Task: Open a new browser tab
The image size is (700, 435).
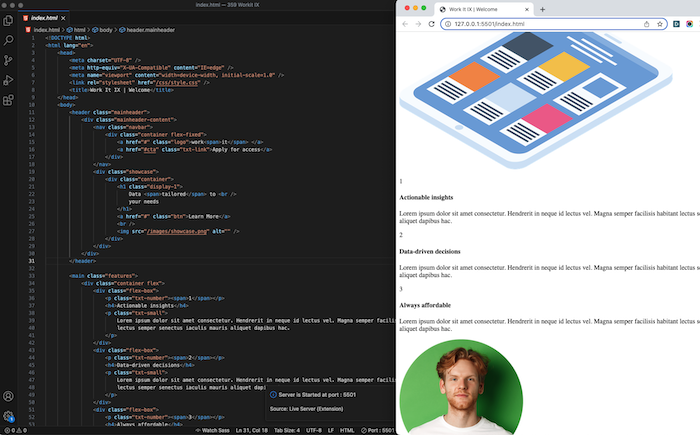Action: [542, 9]
